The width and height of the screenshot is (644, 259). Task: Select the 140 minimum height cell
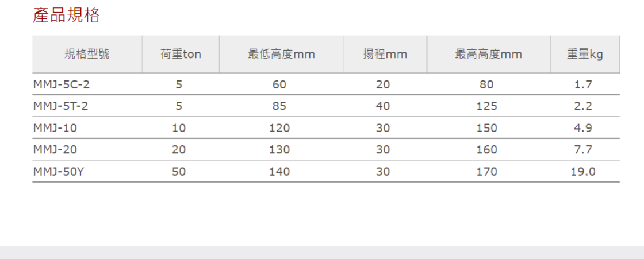pos(279,172)
